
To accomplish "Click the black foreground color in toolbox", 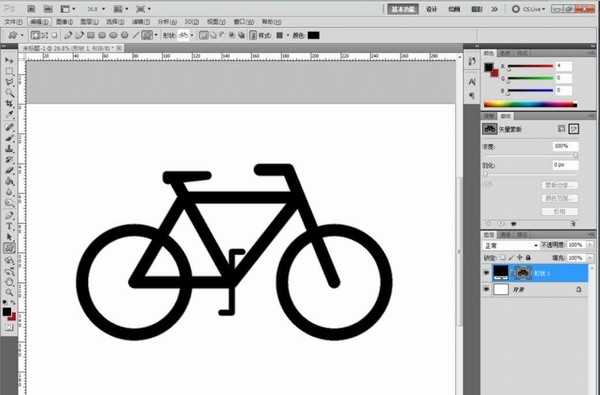I will (x=7, y=312).
